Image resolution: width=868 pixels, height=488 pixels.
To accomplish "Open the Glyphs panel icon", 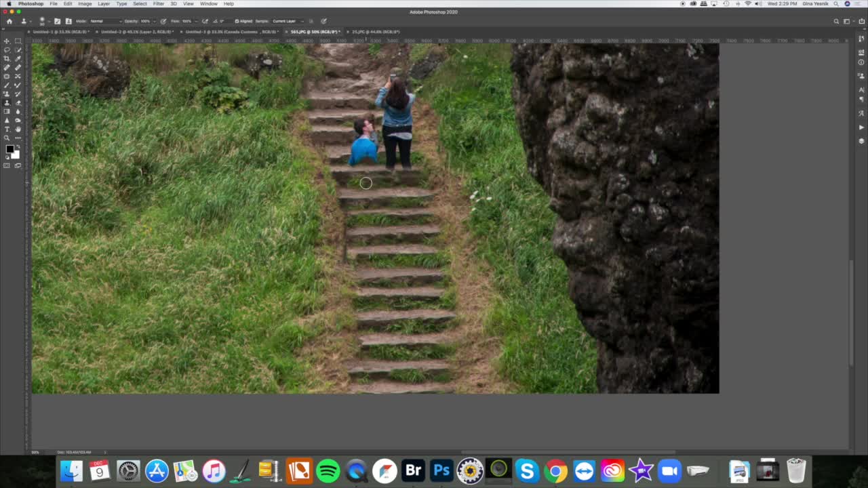I will 861,113.
